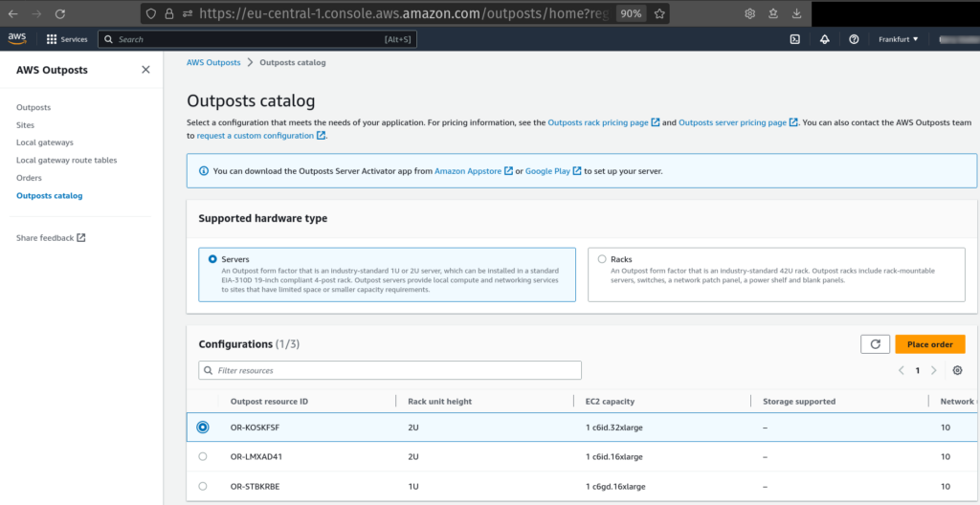This screenshot has width=980, height=505.
Task: Go to next page of configurations
Action: [x=934, y=371]
